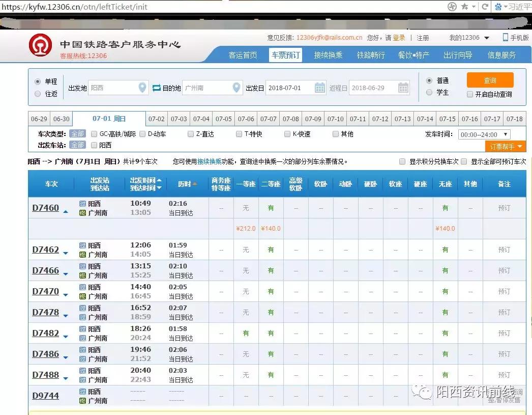Open the calendar icon beside 出发日
The image size is (532, 415).
[320, 88]
